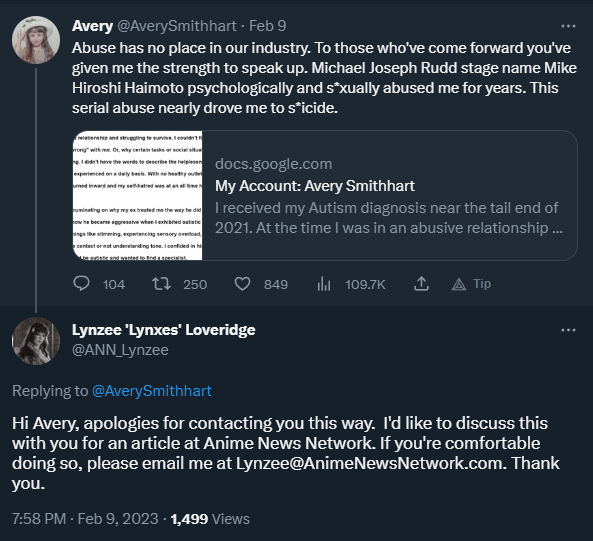Open Lynzee Loveridge's profile avatar

point(36,341)
